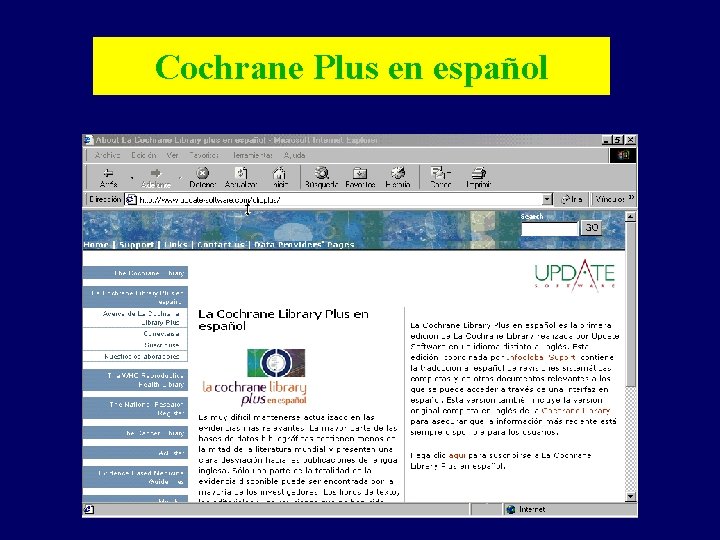Open the Archivo menu
This screenshot has height=540, width=720.
pos(107,155)
